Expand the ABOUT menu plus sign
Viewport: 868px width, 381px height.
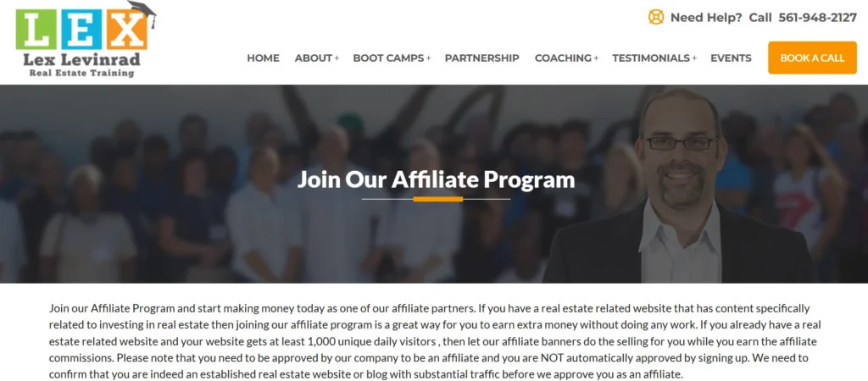[337, 58]
